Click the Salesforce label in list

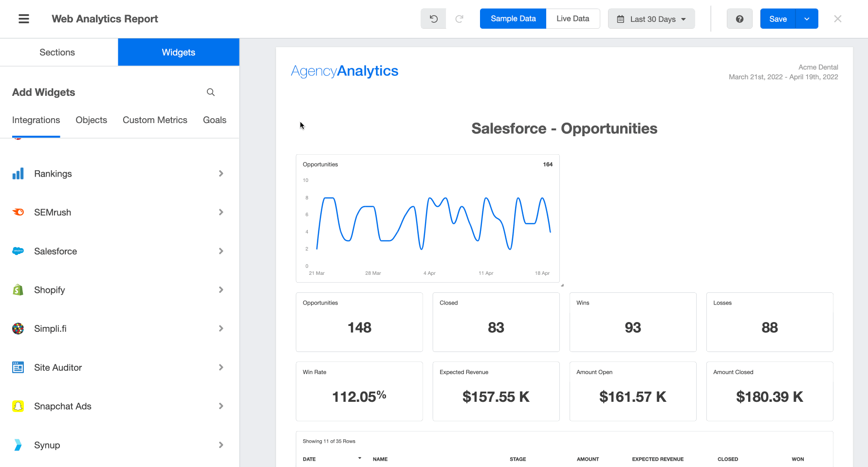55,251
